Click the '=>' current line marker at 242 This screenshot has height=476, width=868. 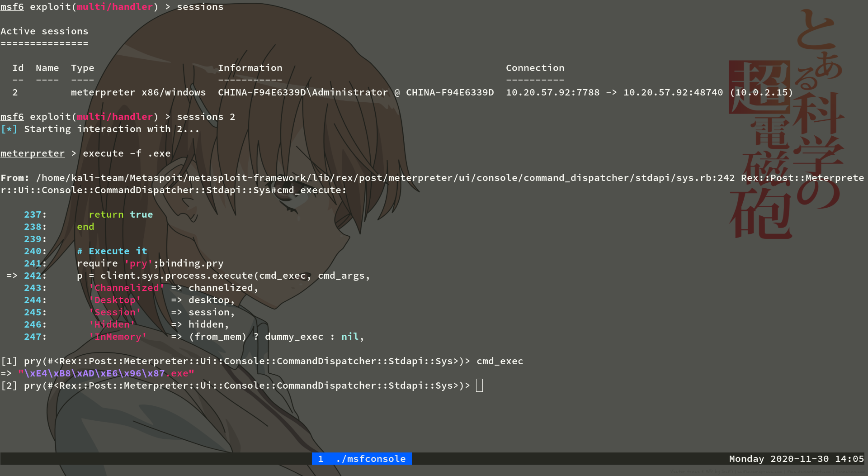(x=12, y=276)
